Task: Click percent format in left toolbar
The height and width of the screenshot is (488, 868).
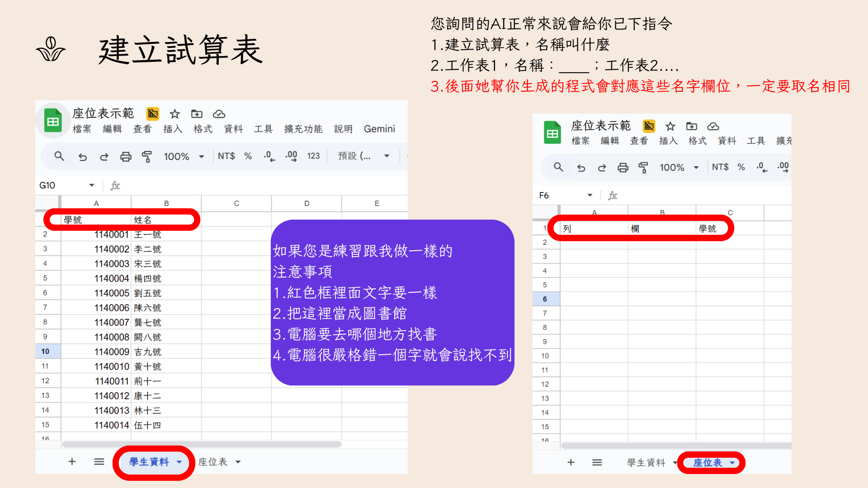Action: click(248, 156)
